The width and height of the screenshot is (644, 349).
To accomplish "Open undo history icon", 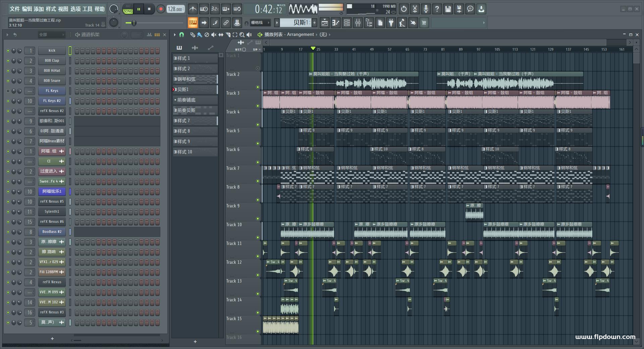I will pyautogui.click(x=404, y=9).
